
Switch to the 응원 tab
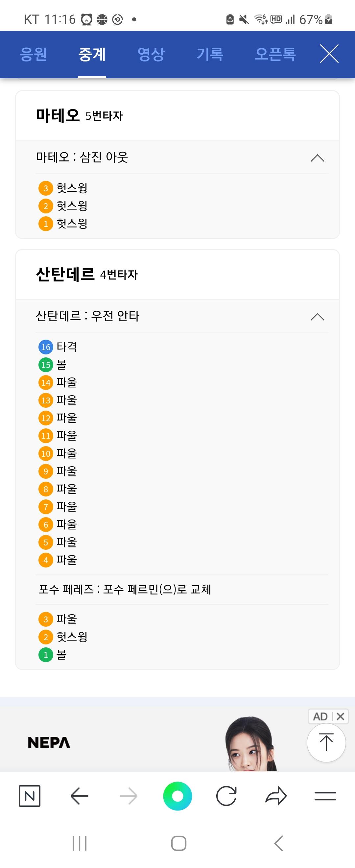pyautogui.click(x=33, y=54)
